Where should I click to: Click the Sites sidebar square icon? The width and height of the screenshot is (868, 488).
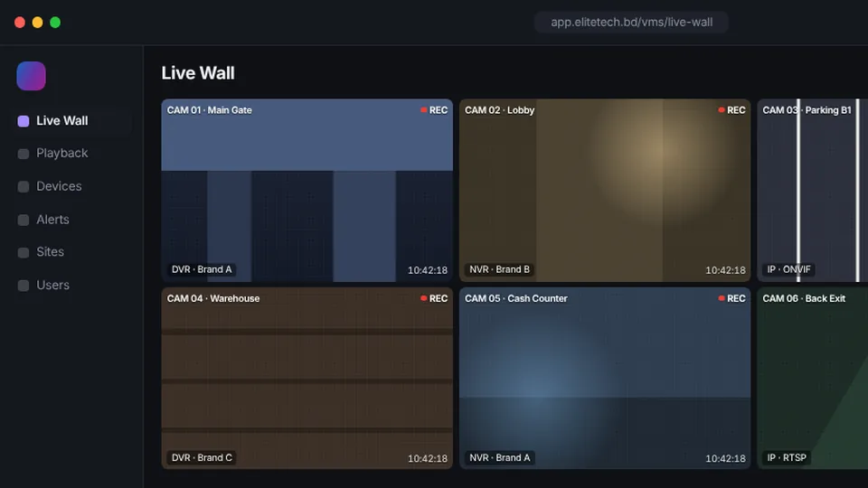[24, 253]
